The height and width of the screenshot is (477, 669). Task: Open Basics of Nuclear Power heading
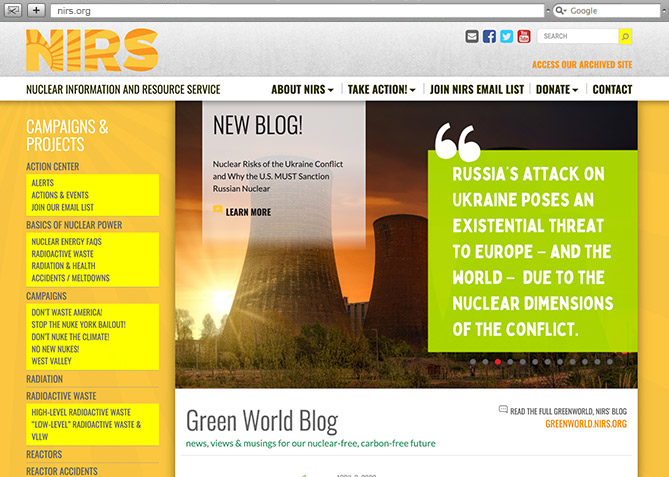[74, 225]
